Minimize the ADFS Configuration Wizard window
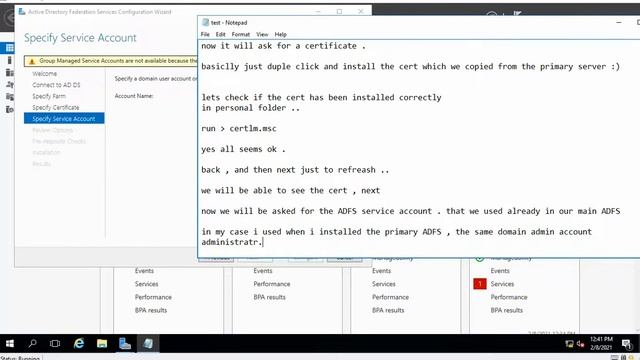 319,12
